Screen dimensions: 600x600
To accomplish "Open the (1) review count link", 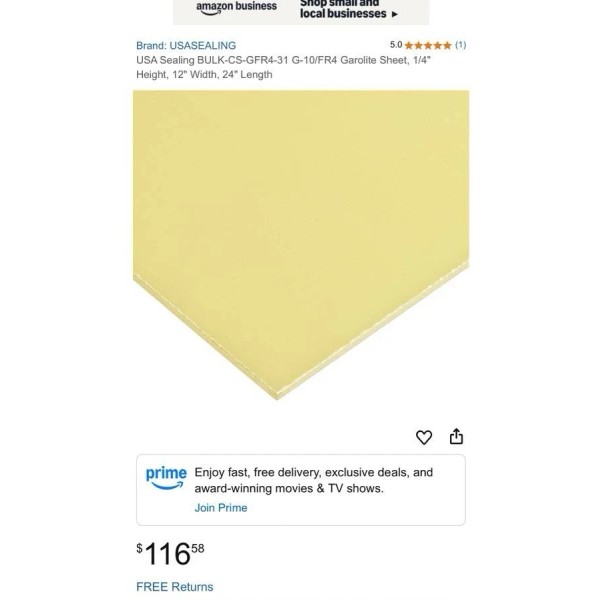I will (x=460, y=45).
